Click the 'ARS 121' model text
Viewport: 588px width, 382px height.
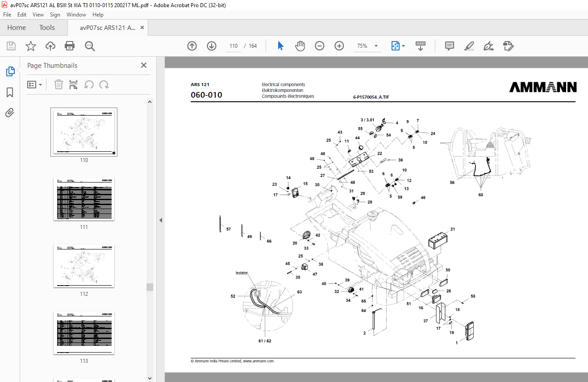200,84
